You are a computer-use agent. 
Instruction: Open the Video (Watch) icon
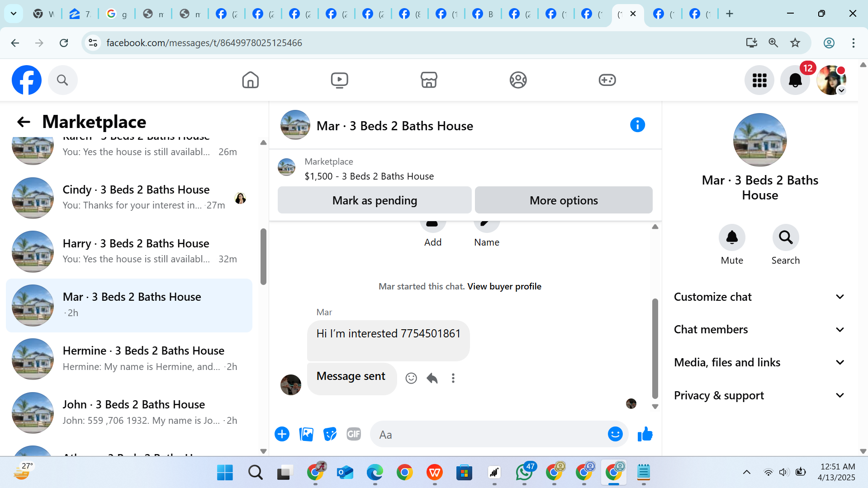point(339,80)
